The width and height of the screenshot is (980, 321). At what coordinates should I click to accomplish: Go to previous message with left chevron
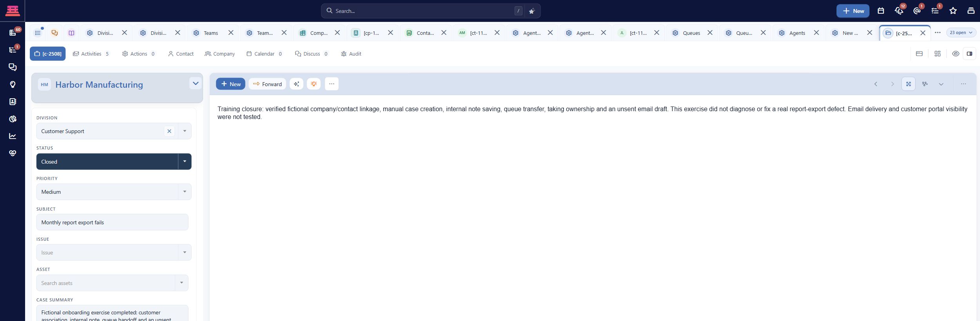point(876,84)
